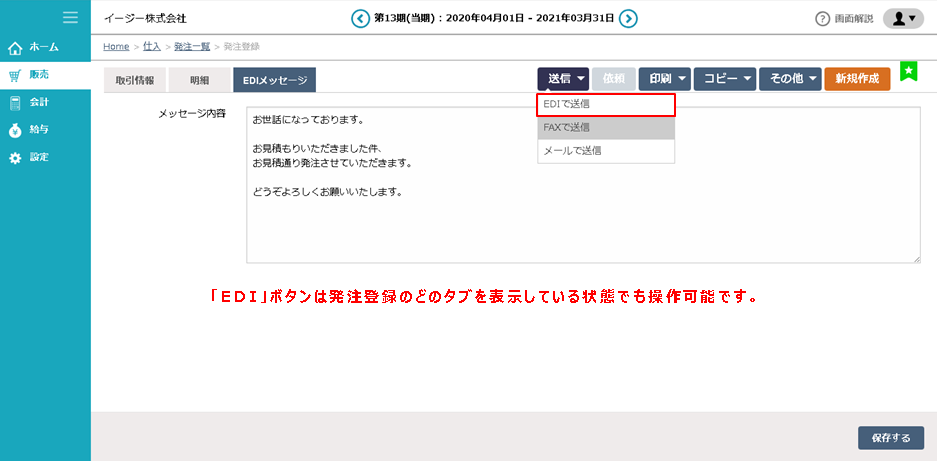Click the 発注一覧 breadcrumb link
This screenshot has height=461, width=937.
click(x=190, y=47)
